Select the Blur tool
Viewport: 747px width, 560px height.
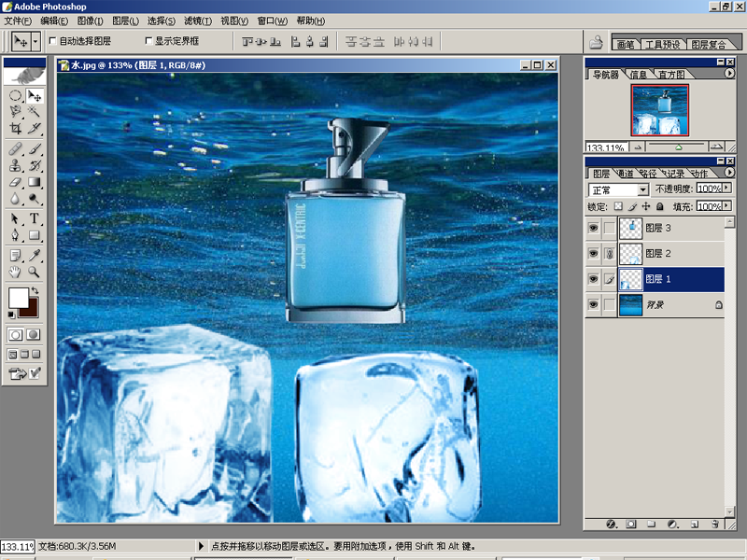point(16,198)
